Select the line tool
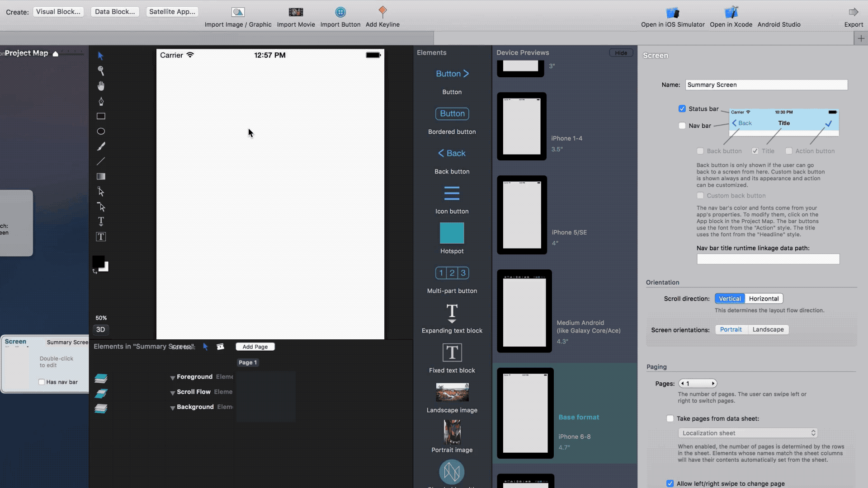Screen dimensions: 868x488 pos(101,161)
